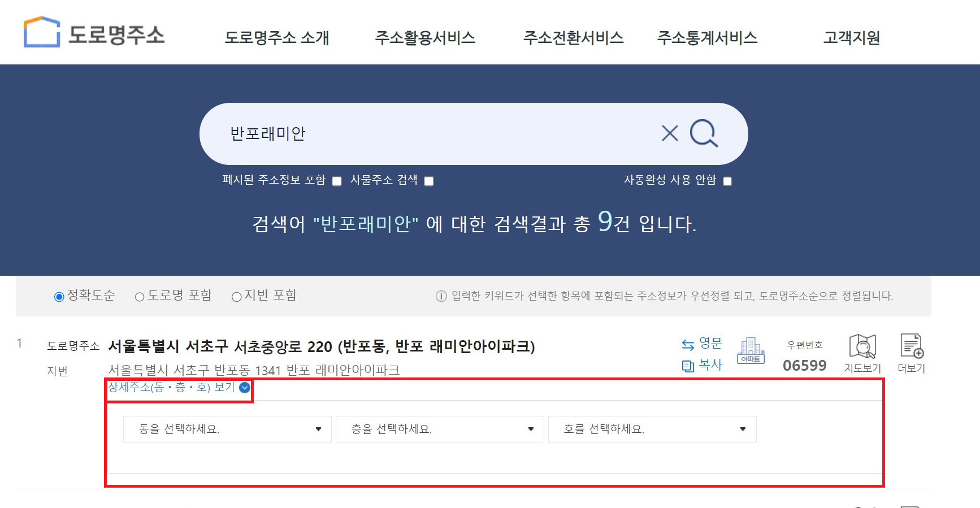Clear the search field with the X icon
980x508 pixels.
pyautogui.click(x=670, y=133)
